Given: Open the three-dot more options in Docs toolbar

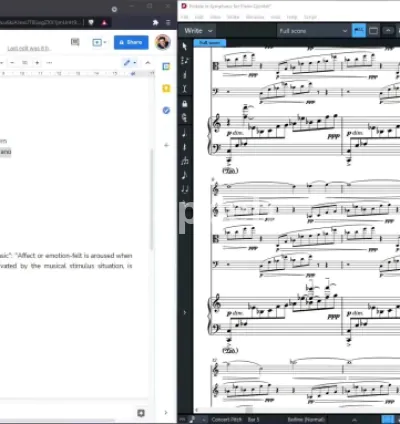Looking at the screenshot, I should [49, 62].
